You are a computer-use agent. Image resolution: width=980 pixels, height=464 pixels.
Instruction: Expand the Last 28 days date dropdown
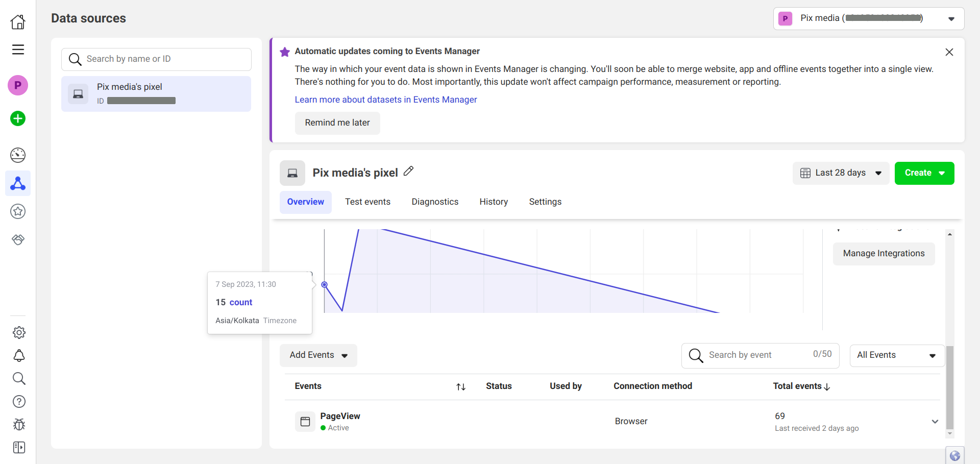coord(841,173)
